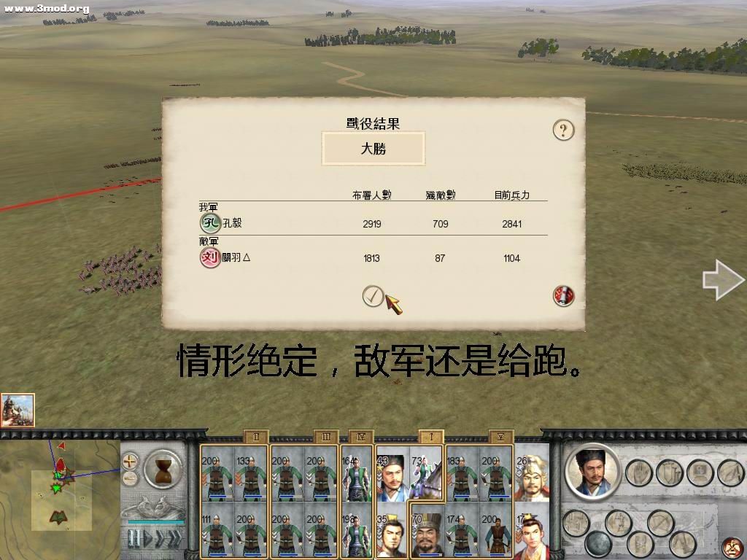Open help via the question mark icon
The image size is (747, 560).
tap(563, 130)
